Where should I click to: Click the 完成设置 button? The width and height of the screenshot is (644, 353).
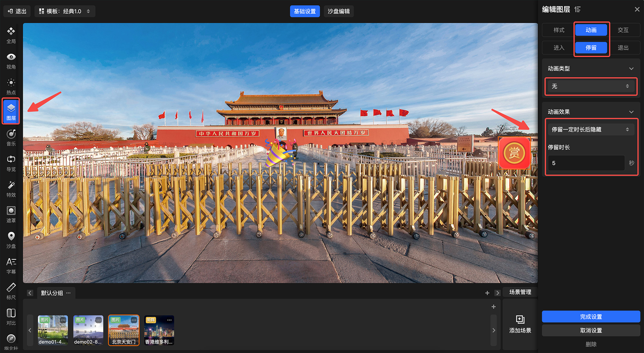click(591, 317)
